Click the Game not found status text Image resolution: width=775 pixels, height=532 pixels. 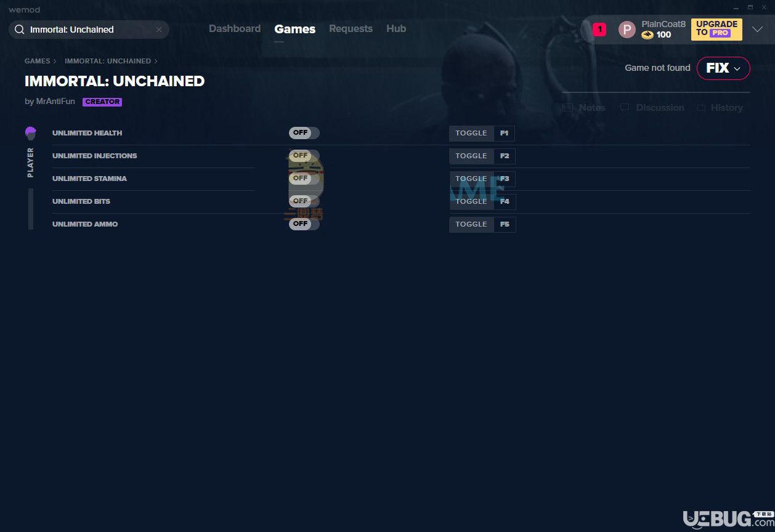point(657,68)
